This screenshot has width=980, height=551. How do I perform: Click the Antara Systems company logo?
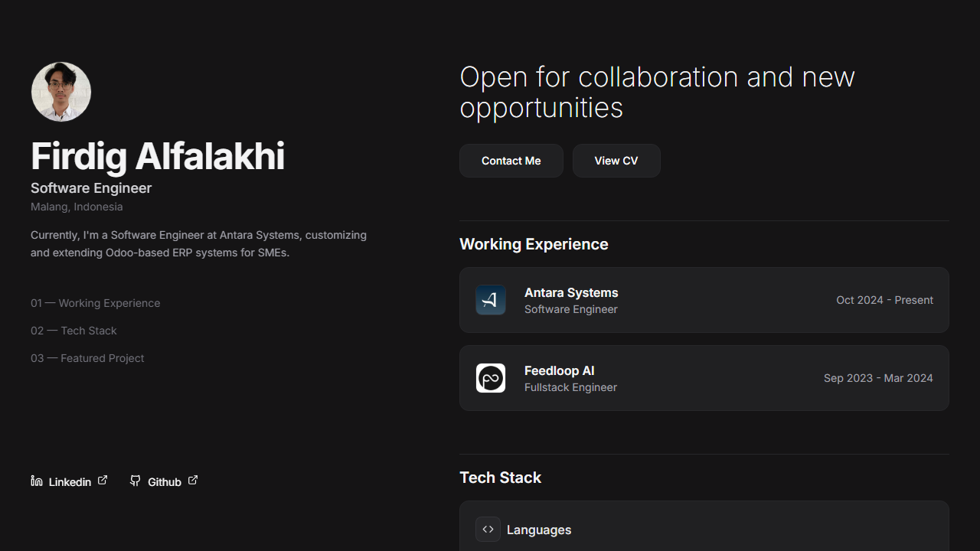click(491, 300)
